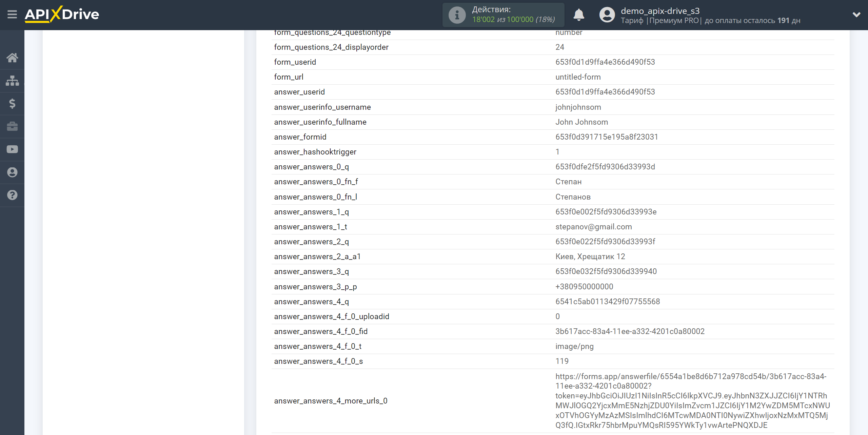Select the form_url field name
Image resolution: width=868 pixels, height=435 pixels.
[289, 77]
